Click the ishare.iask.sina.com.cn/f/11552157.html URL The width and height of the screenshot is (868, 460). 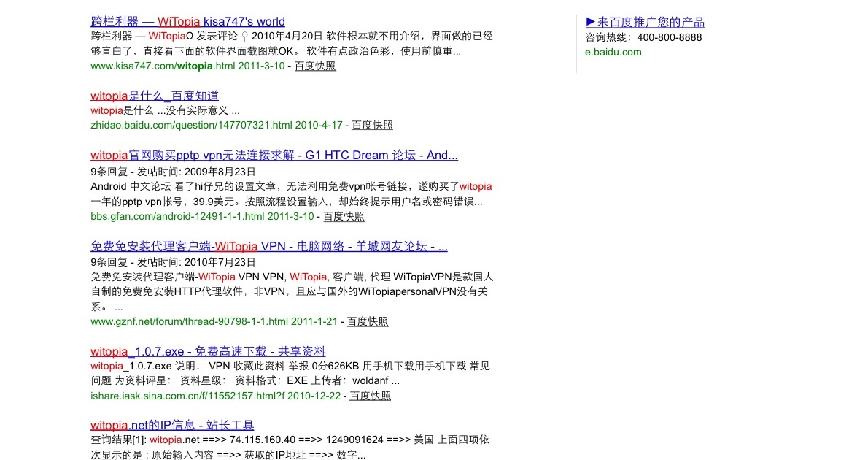[187, 396]
